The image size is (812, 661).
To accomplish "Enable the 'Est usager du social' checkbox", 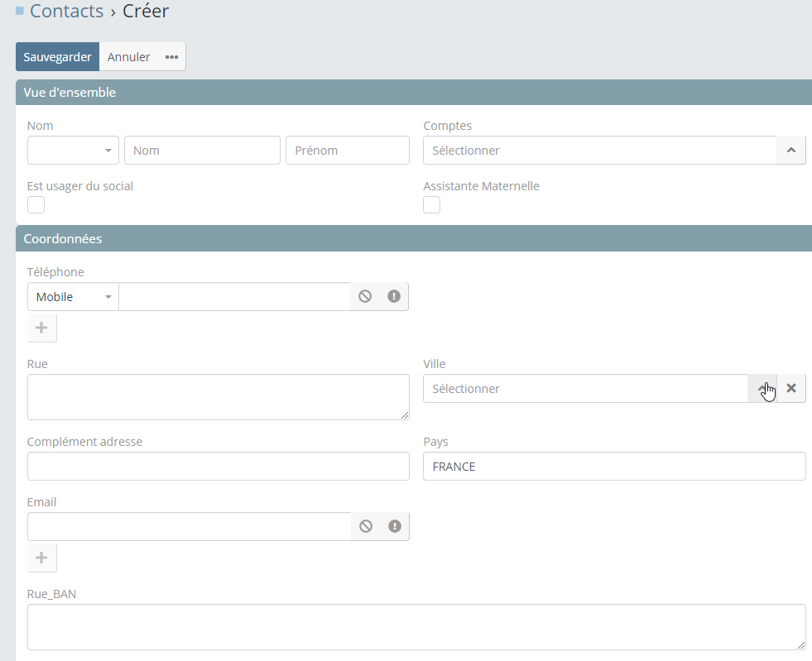I will pyautogui.click(x=36, y=205).
